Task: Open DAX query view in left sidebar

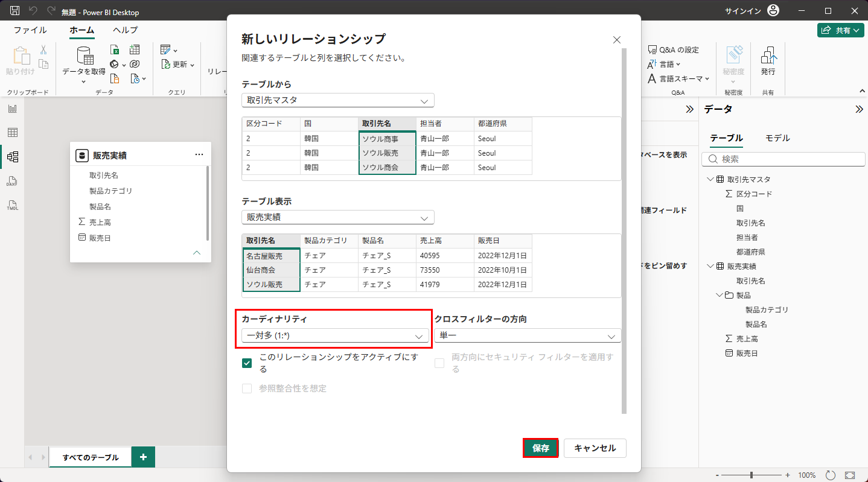Action: click(x=12, y=181)
